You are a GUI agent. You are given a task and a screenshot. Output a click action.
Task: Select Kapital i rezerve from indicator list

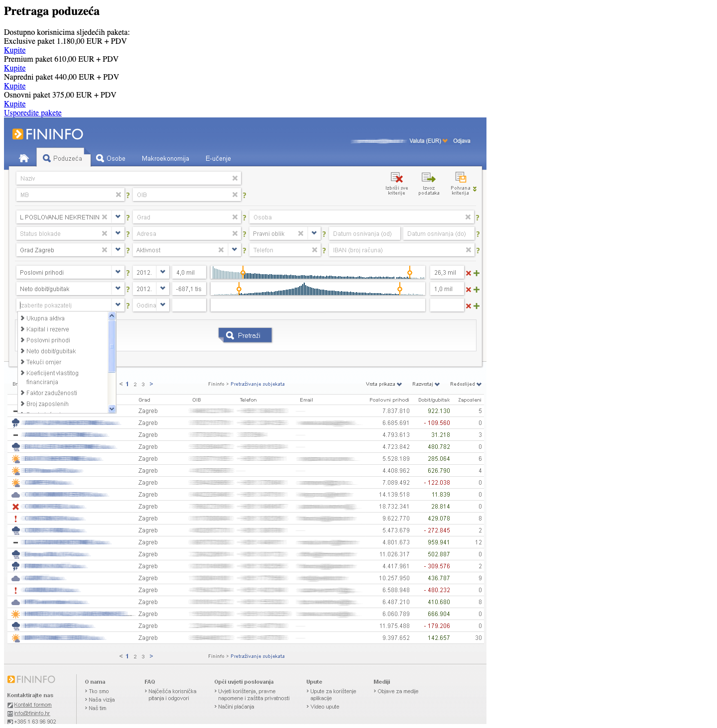[48, 329]
